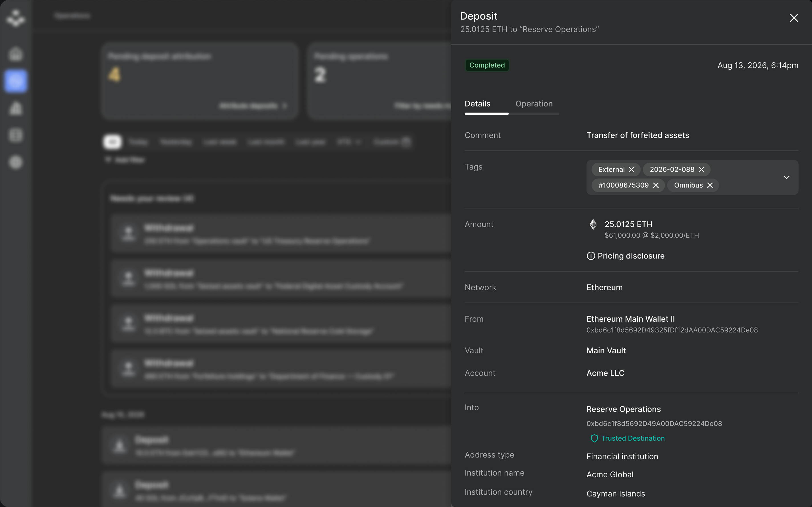This screenshot has height=507, width=812.
Task: Open the home icon in the sidebar
Action: click(15, 54)
